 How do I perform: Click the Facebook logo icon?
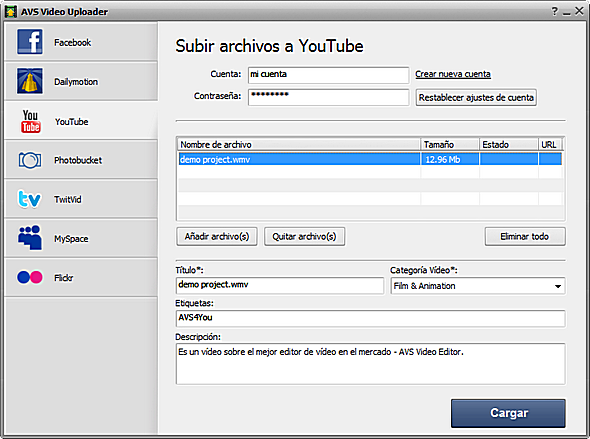pos(30,41)
